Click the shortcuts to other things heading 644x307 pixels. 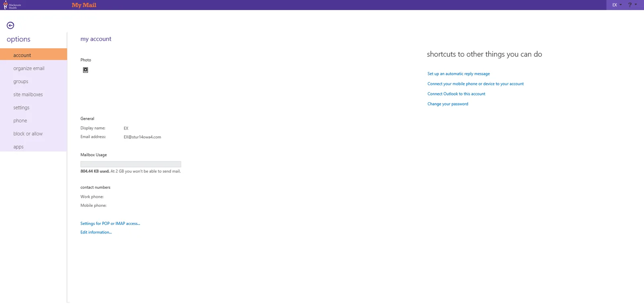pos(484,54)
